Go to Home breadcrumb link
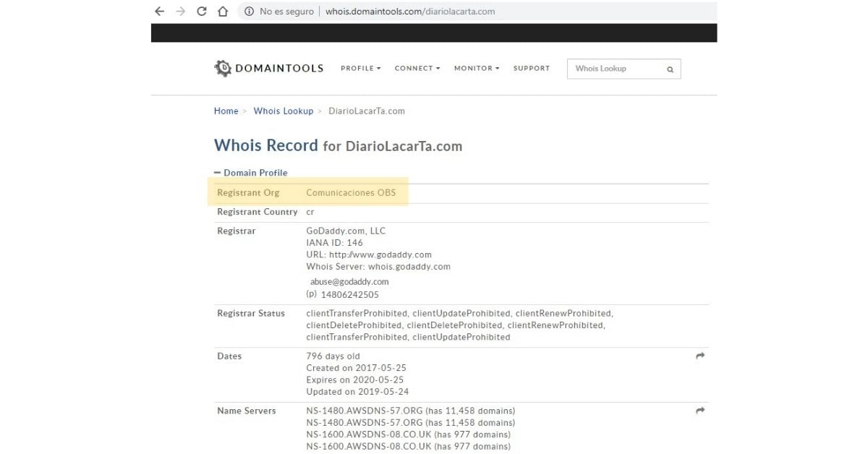Screen dimensions: 868x454 (x=226, y=111)
